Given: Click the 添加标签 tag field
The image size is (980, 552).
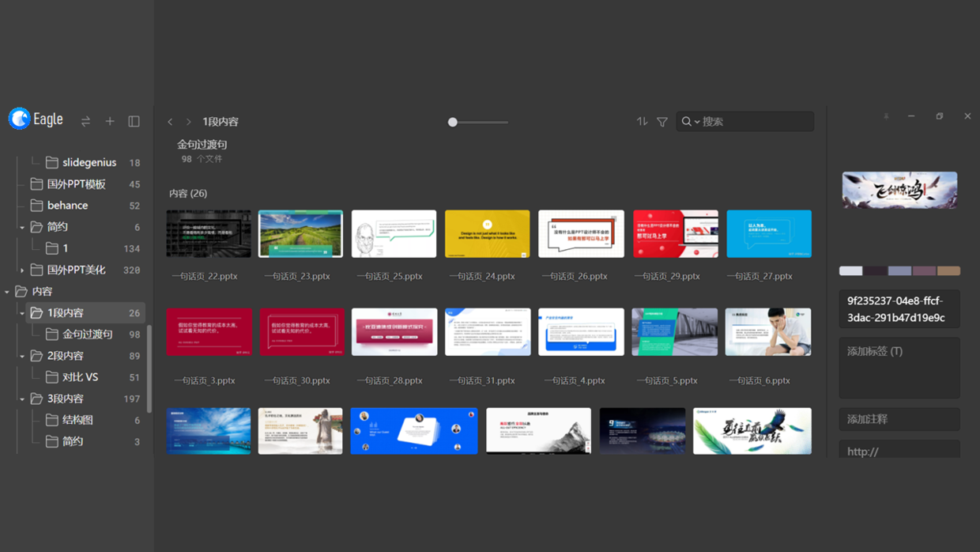Looking at the screenshot, I should pos(899,368).
